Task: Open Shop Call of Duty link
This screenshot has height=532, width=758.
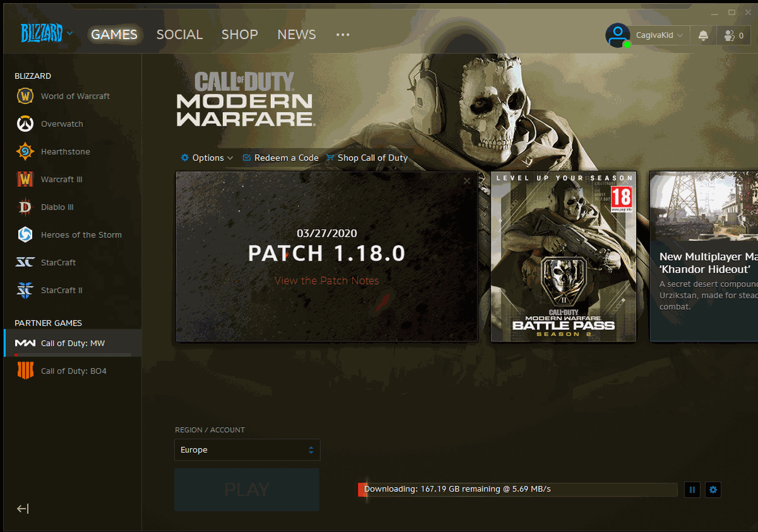Action: pos(367,158)
